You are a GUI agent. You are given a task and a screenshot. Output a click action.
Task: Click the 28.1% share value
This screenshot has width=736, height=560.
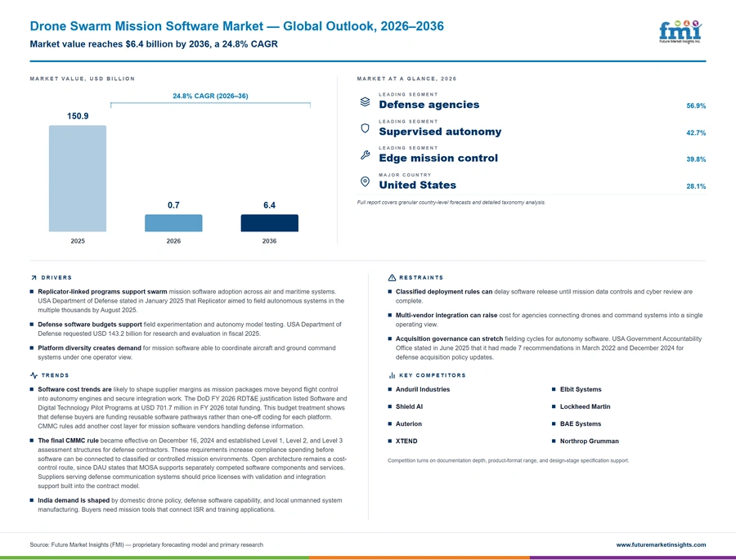(696, 186)
